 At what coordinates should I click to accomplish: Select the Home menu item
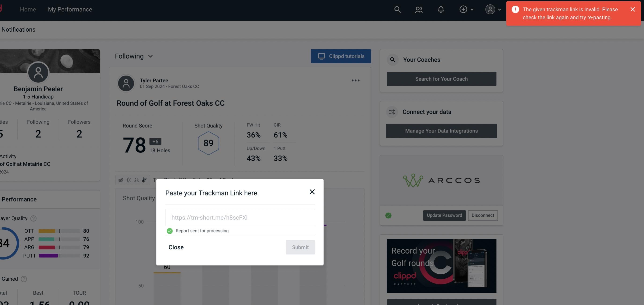pyautogui.click(x=28, y=9)
